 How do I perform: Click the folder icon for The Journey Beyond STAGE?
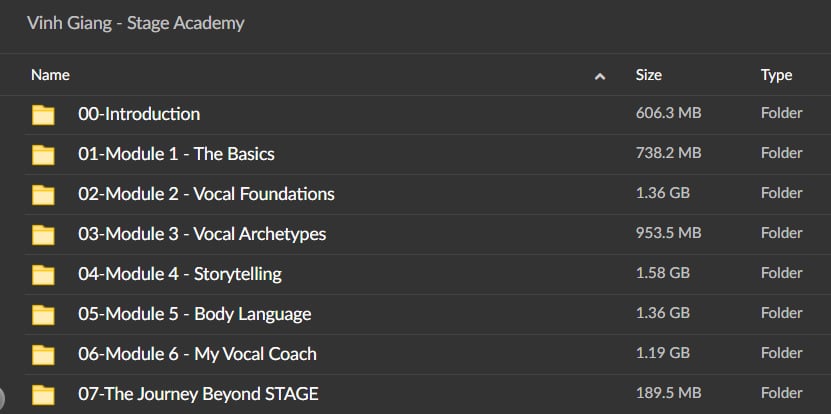[x=43, y=394]
